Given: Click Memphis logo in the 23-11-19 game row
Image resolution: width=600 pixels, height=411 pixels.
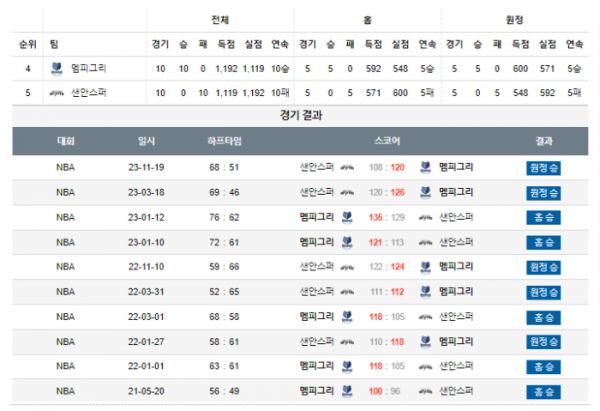Looking at the screenshot, I should click(426, 167).
